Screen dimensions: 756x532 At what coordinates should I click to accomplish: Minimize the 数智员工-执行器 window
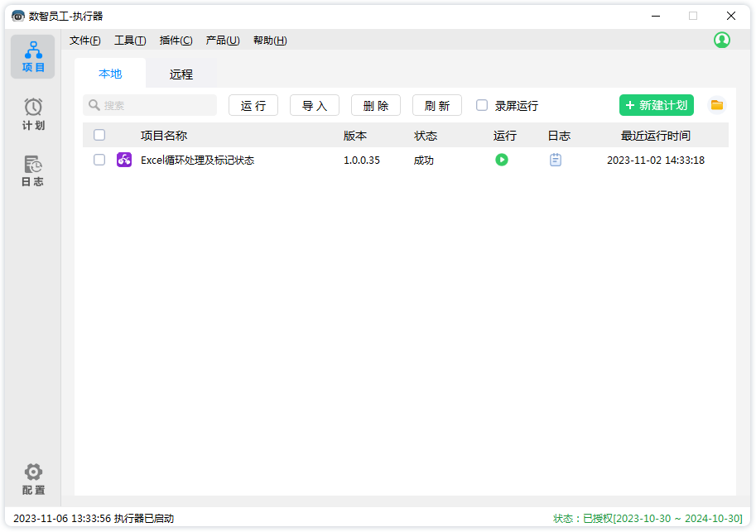[655, 16]
